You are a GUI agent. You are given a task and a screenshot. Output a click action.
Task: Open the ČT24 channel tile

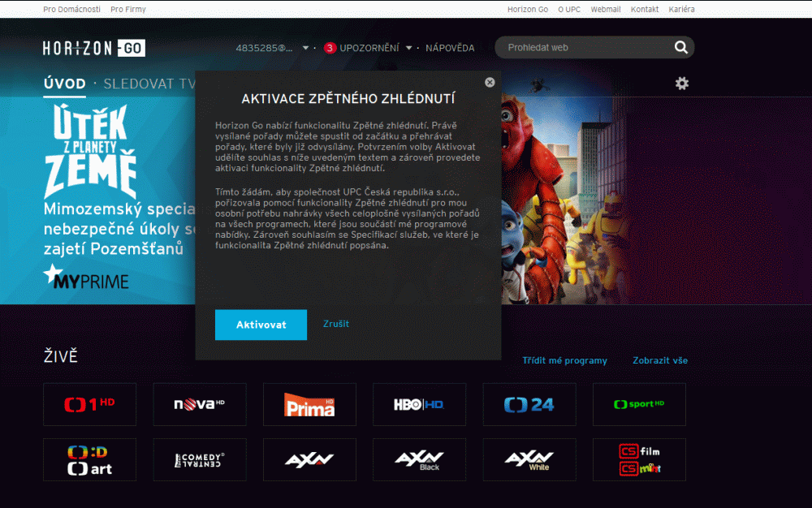[x=529, y=405]
